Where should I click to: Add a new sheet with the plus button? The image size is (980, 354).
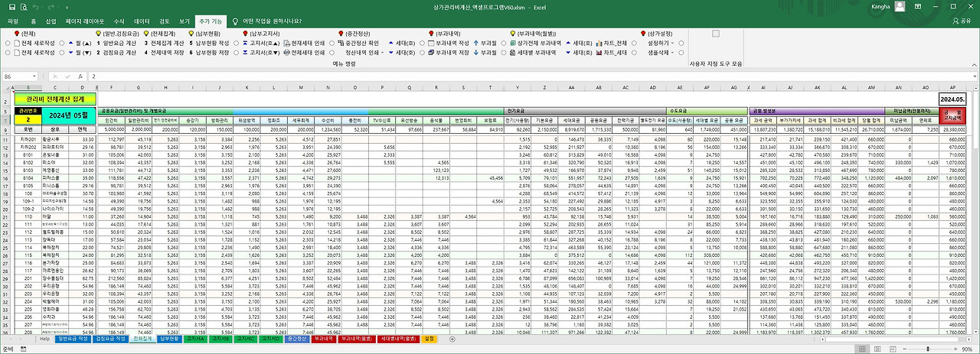point(452,339)
